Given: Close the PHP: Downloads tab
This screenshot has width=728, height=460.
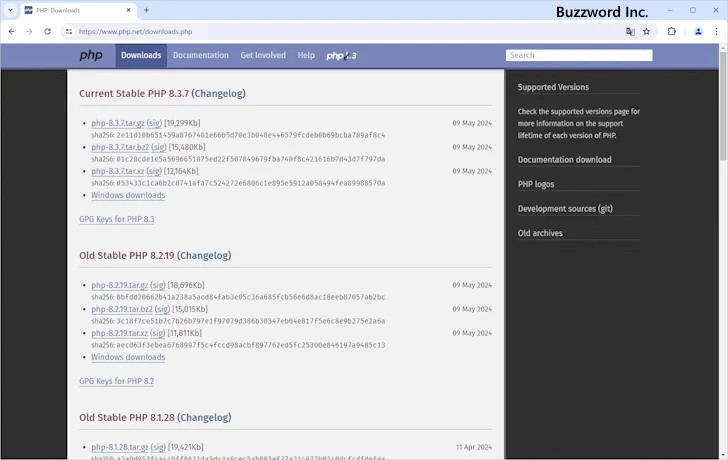Looking at the screenshot, I should tap(127, 10).
